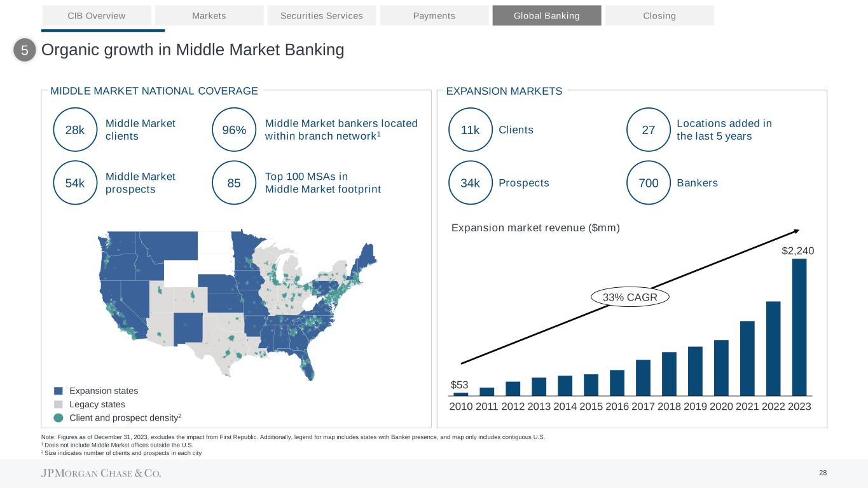Viewport: 868px width, 488px height.
Task: Click the 27 locations added circle
Action: click(x=649, y=130)
